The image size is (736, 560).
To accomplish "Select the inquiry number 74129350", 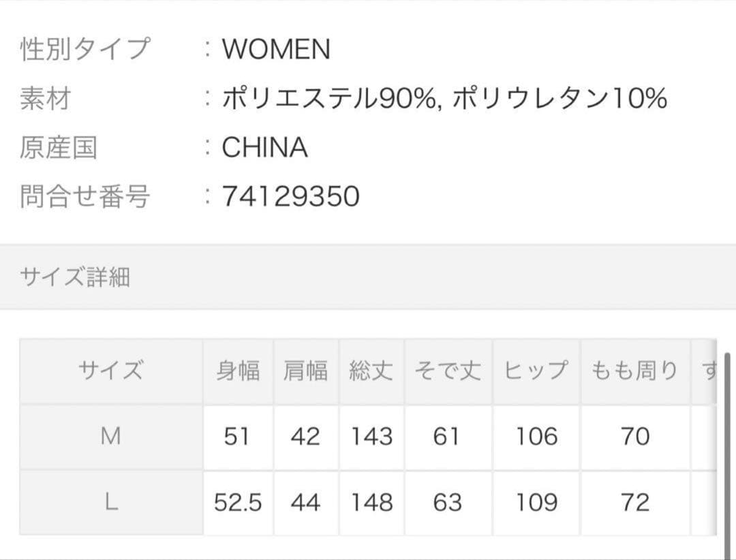I will tap(290, 196).
